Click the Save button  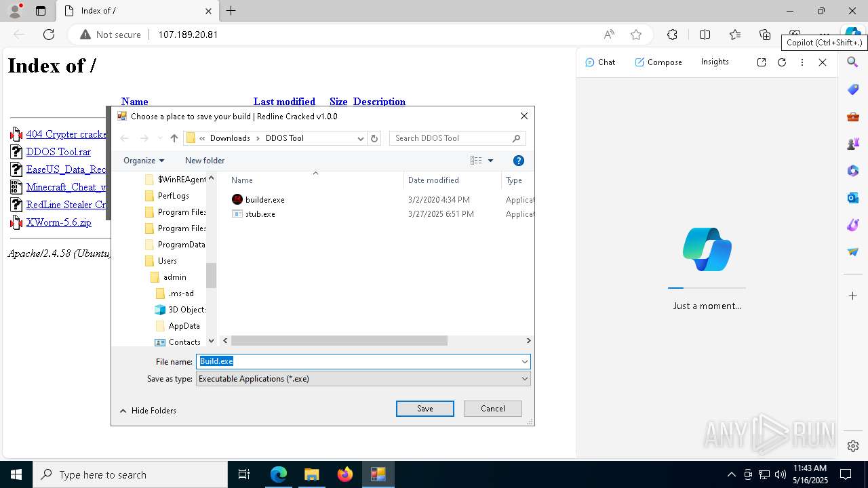pyautogui.click(x=425, y=409)
